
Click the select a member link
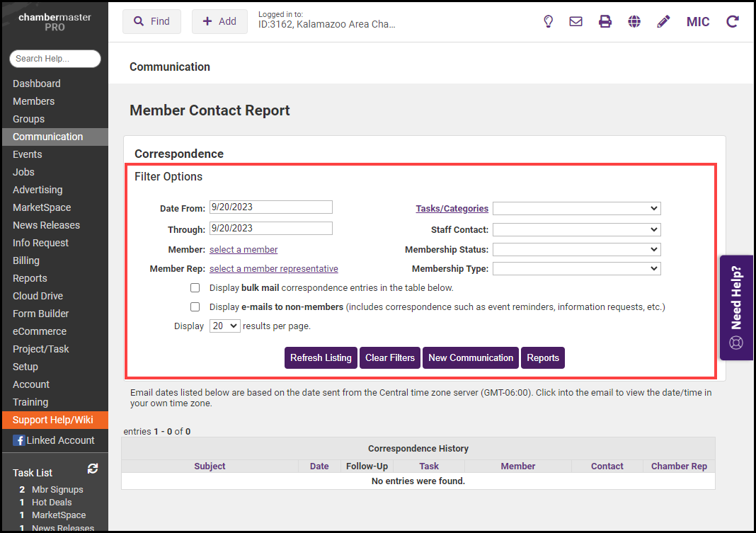click(244, 250)
